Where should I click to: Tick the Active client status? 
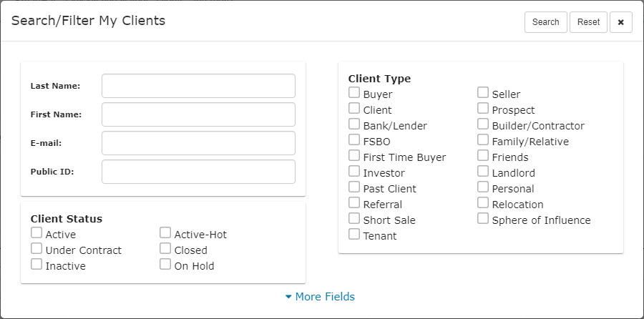coord(36,233)
